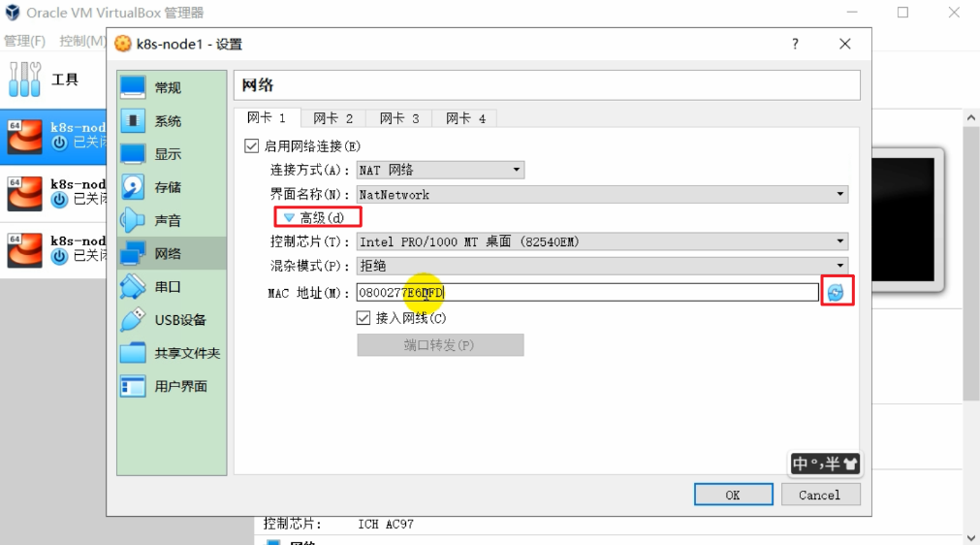Screen dimensions: 980x545
Task: Close the k8s-node1 settings dialog
Action: click(845, 44)
